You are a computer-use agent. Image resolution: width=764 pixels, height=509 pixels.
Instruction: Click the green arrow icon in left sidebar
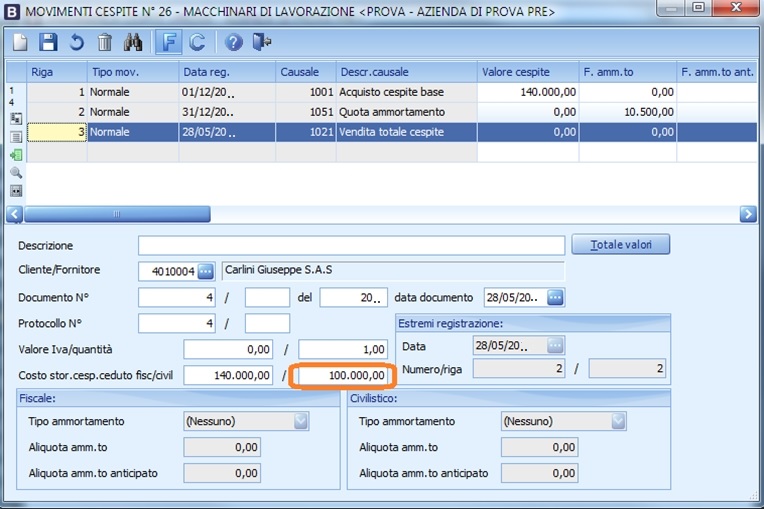tap(16, 155)
